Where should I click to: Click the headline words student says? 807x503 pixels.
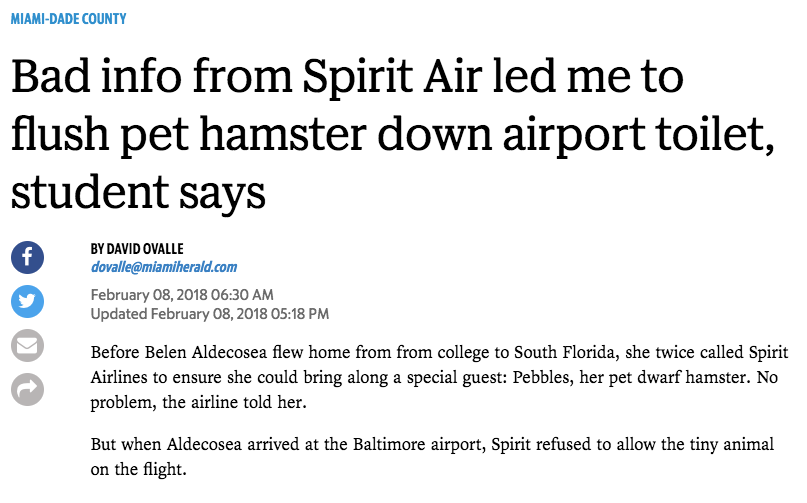[138, 192]
